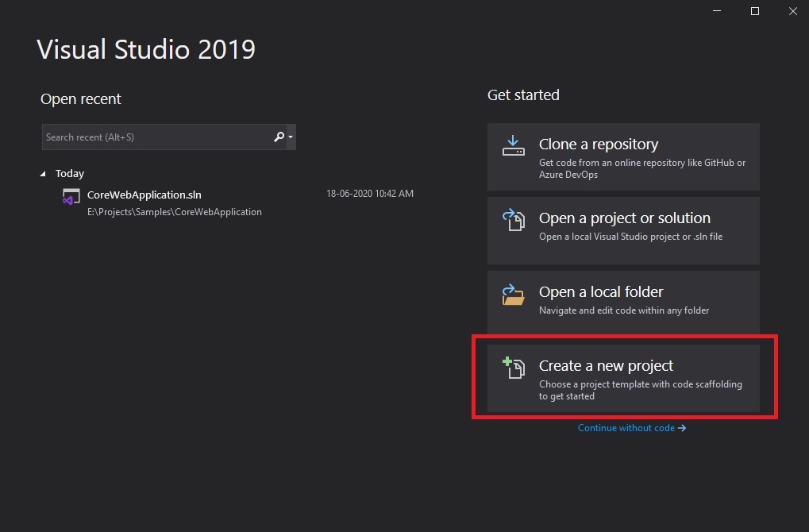Viewport: 809px width, 532px height.
Task: Select Clone a repository
Action: (623, 157)
